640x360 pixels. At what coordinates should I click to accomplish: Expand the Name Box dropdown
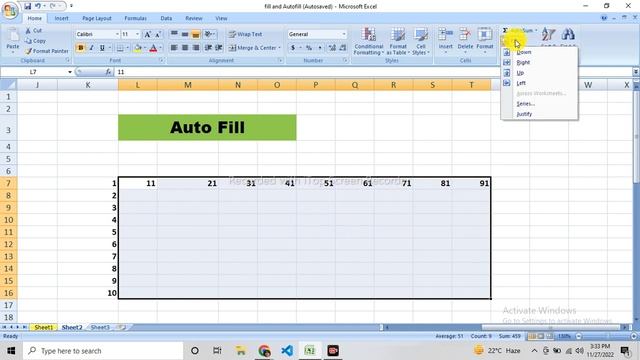pyautogui.click(x=70, y=72)
